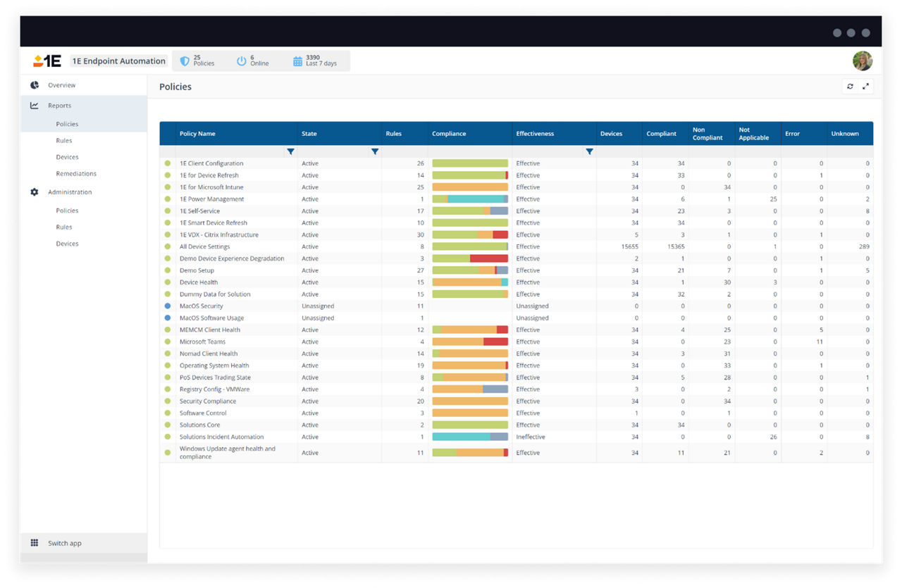Image resolution: width=902 pixels, height=588 pixels.
Task: Click status dot for Security Compliance row
Action: (x=168, y=401)
